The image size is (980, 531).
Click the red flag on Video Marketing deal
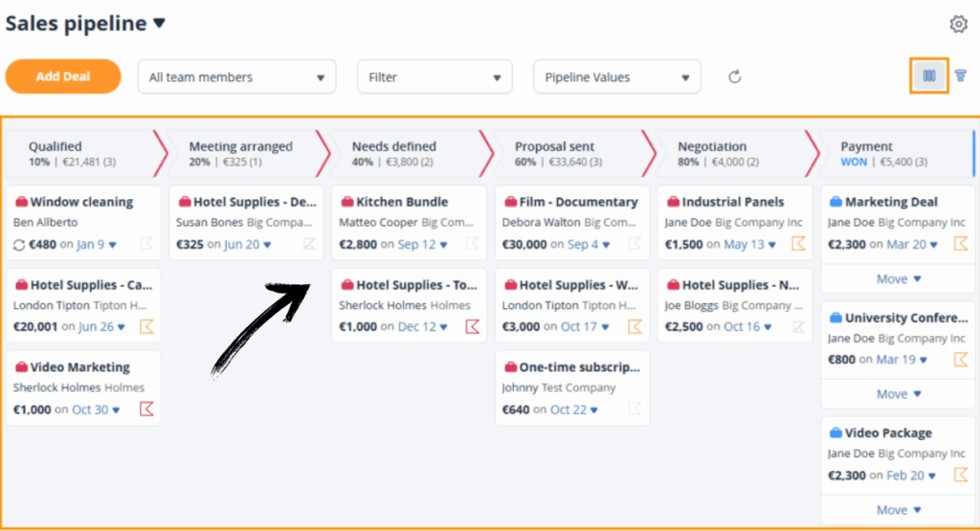click(x=146, y=409)
